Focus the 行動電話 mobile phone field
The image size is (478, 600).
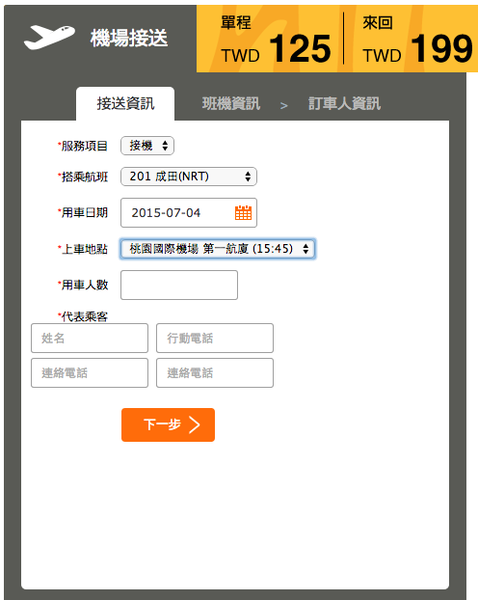click(x=215, y=338)
